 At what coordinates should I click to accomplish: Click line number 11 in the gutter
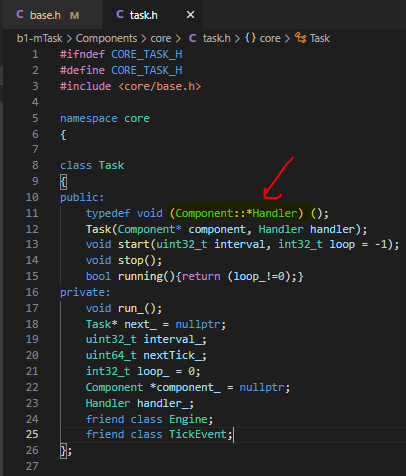point(32,213)
